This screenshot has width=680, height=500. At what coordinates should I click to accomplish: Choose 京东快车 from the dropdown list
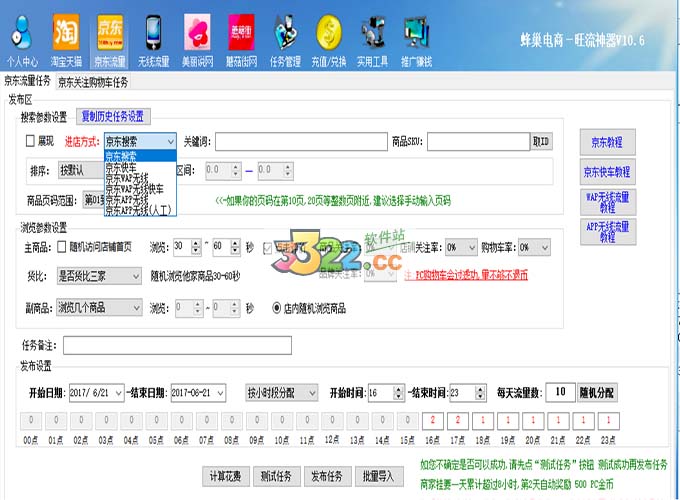click(x=140, y=167)
